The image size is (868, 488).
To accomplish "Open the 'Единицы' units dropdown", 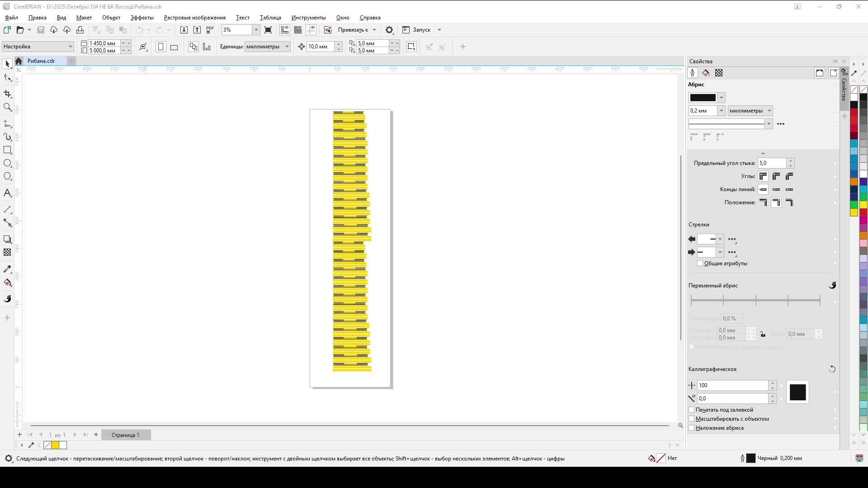I will [x=287, y=46].
